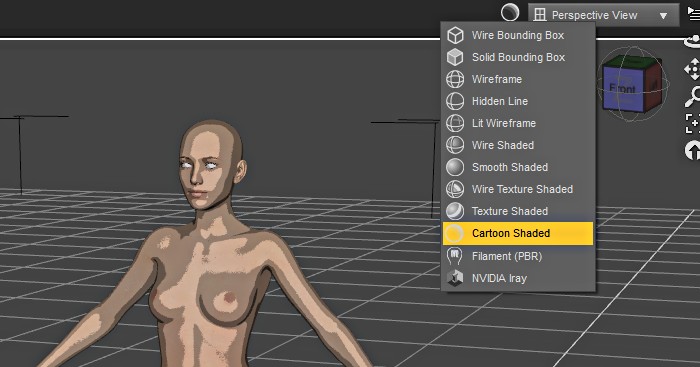The width and height of the screenshot is (700, 367).
Task: Open the Perspective View dropdown arrow
Action: [x=663, y=16]
